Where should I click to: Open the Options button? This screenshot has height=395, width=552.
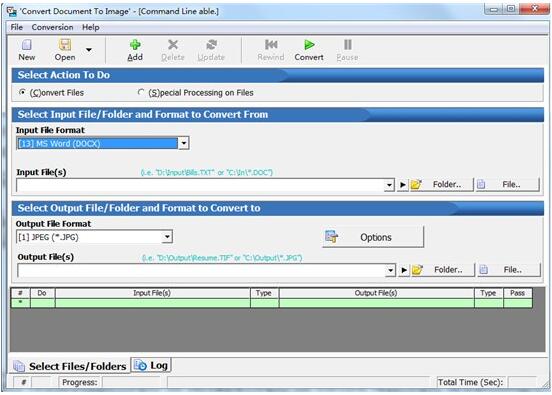point(373,237)
